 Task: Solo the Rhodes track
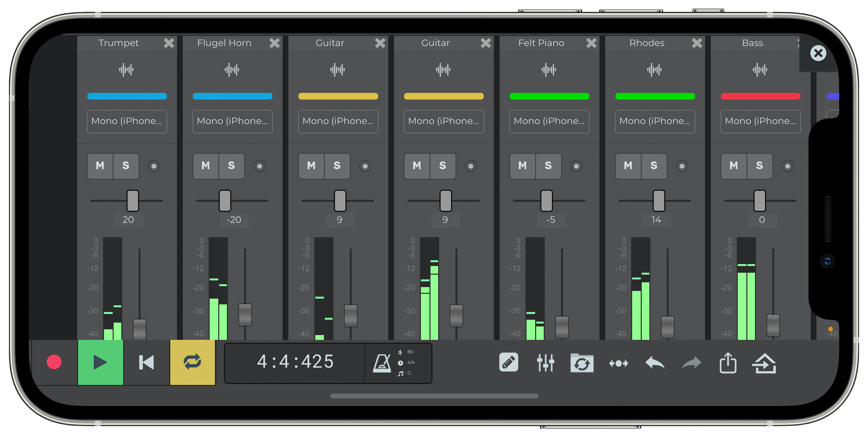pyautogui.click(x=654, y=166)
